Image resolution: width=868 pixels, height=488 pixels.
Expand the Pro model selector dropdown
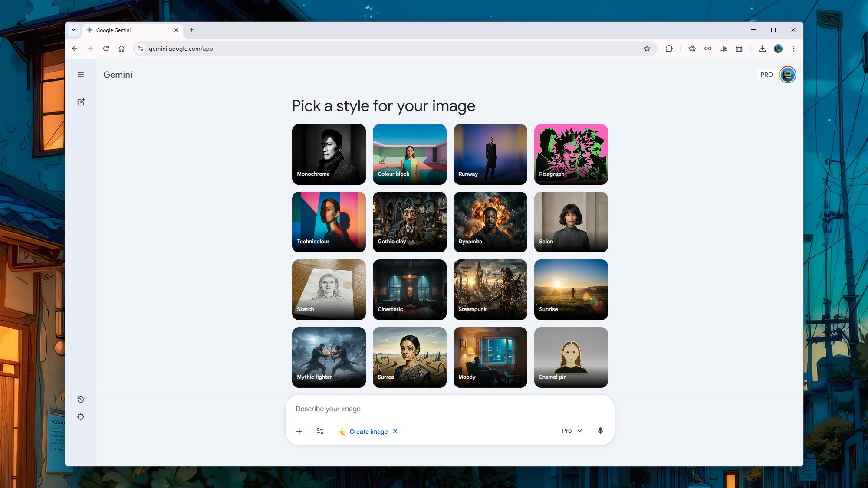(572, 431)
